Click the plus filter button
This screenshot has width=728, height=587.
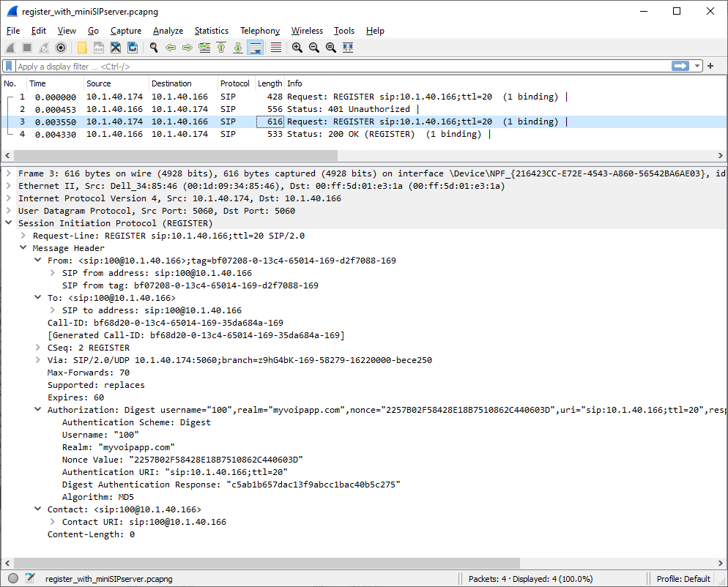[710, 66]
